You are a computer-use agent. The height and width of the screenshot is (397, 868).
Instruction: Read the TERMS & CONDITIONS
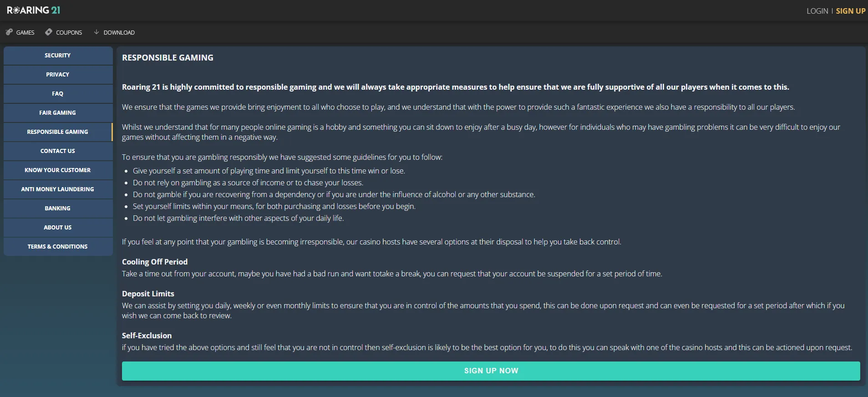(x=57, y=246)
